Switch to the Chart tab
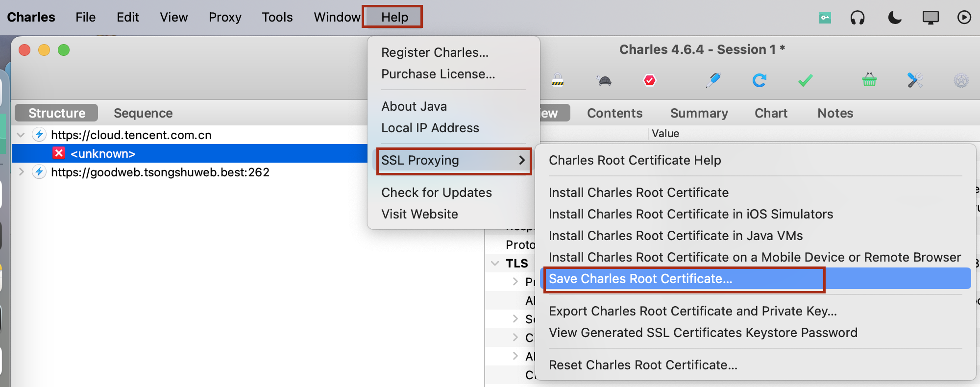This screenshot has height=387, width=980. 771,113
